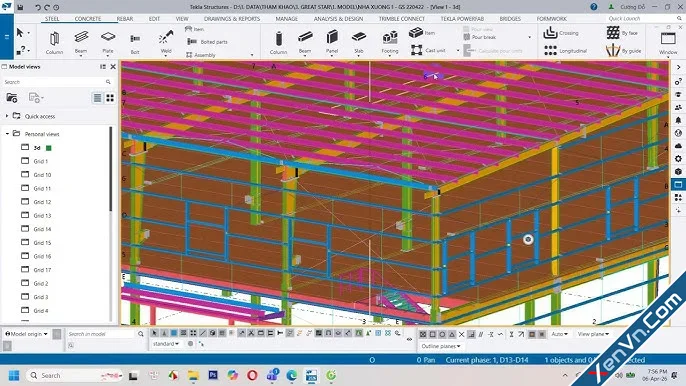Select the Footing tool
Image resolution: width=686 pixels, height=386 pixels.
click(x=390, y=42)
